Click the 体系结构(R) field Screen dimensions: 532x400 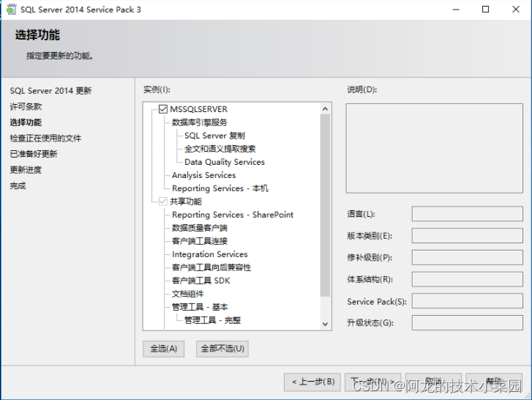click(467, 279)
